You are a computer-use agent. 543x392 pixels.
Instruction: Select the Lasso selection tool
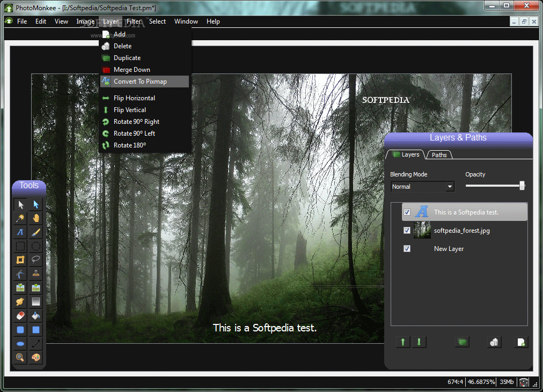pos(35,260)
